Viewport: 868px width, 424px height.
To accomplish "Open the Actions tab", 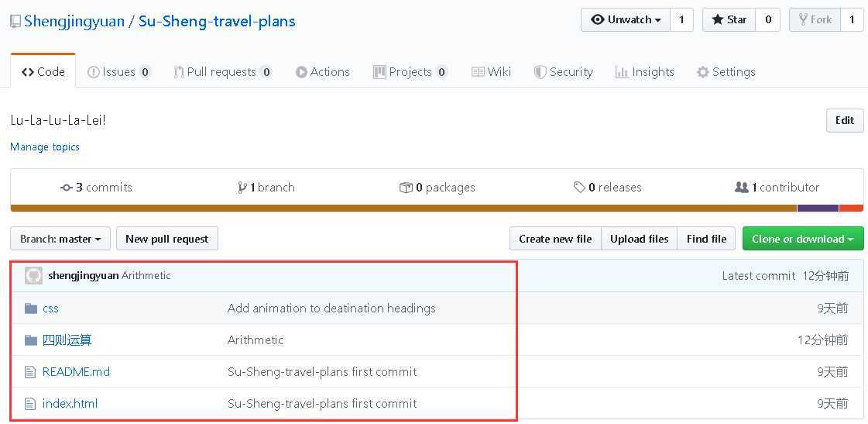I will click(323, 72).
